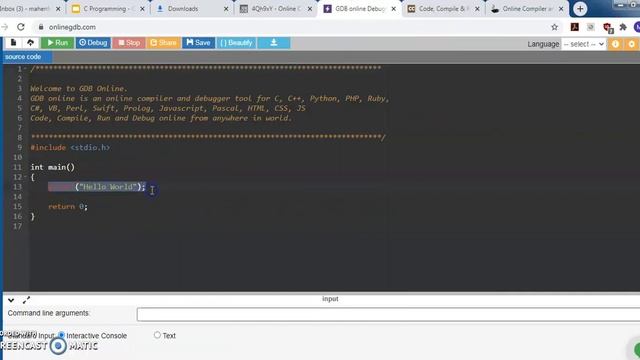Close the Inbox tab
The width and height of the screenshot is (640, 360).
(58, 9)
